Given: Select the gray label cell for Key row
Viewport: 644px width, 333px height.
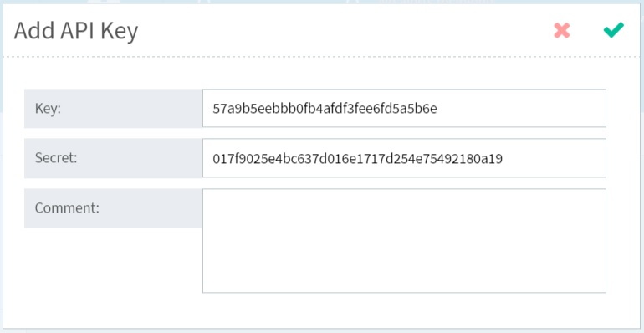Looking at the screenshot, I should (113, 109).
